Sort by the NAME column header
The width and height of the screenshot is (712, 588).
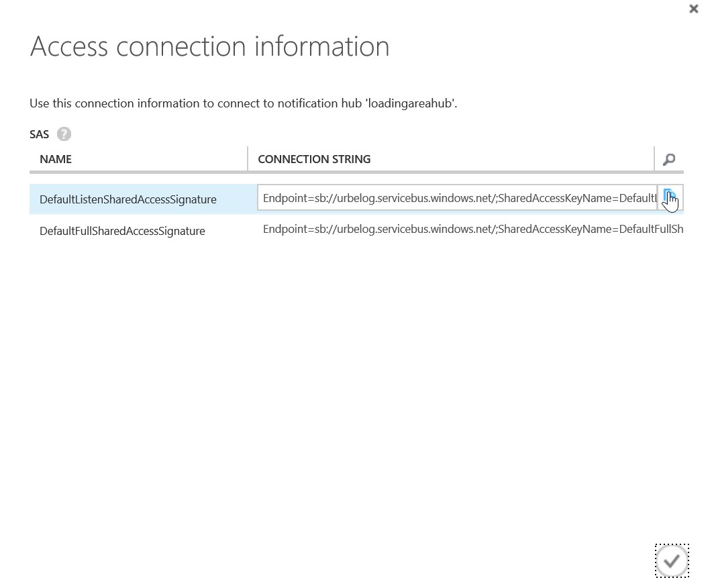coord(56,159)
